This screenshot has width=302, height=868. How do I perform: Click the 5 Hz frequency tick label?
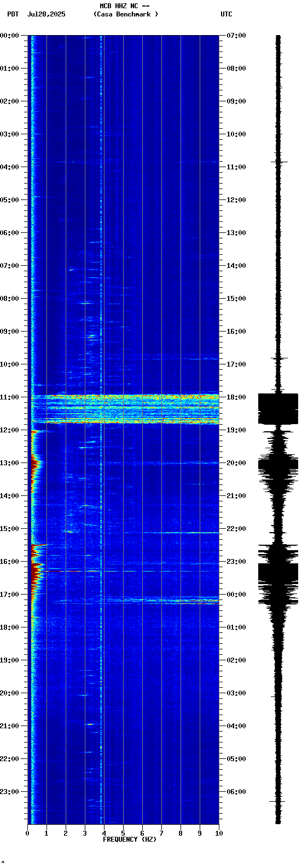tap(123, 833)
